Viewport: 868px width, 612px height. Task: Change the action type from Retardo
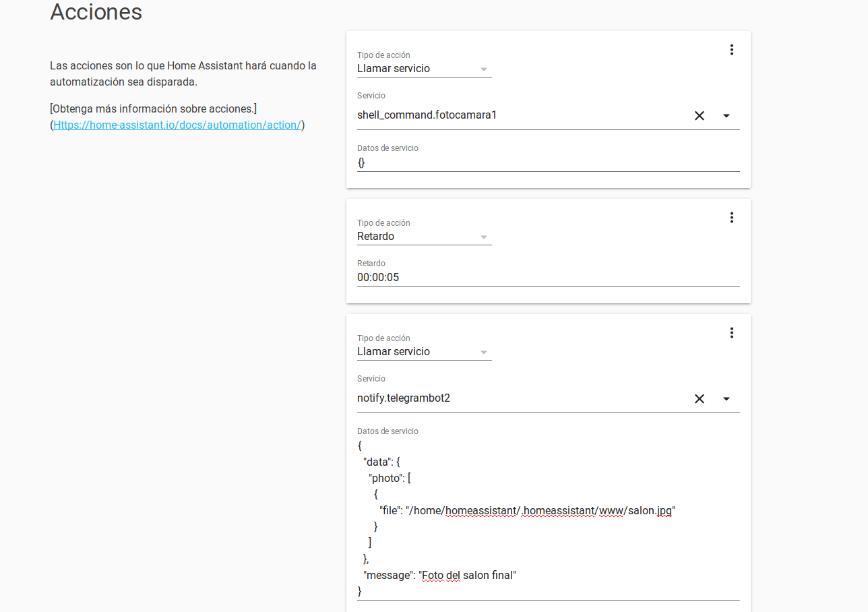423,237
